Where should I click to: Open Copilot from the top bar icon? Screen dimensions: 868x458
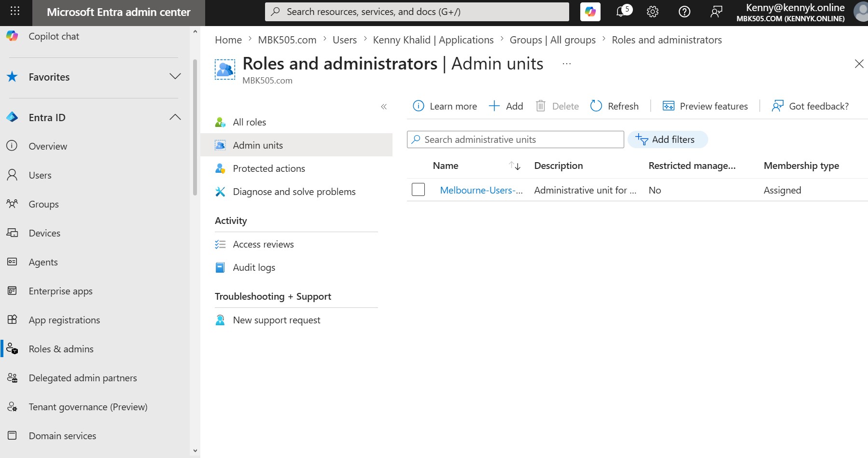(x=590, y=12)
